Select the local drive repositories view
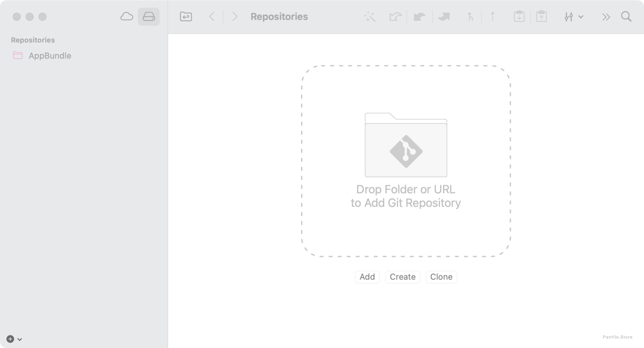The width and height of the screenshot is (644, 348). click(x=149, y=17)
